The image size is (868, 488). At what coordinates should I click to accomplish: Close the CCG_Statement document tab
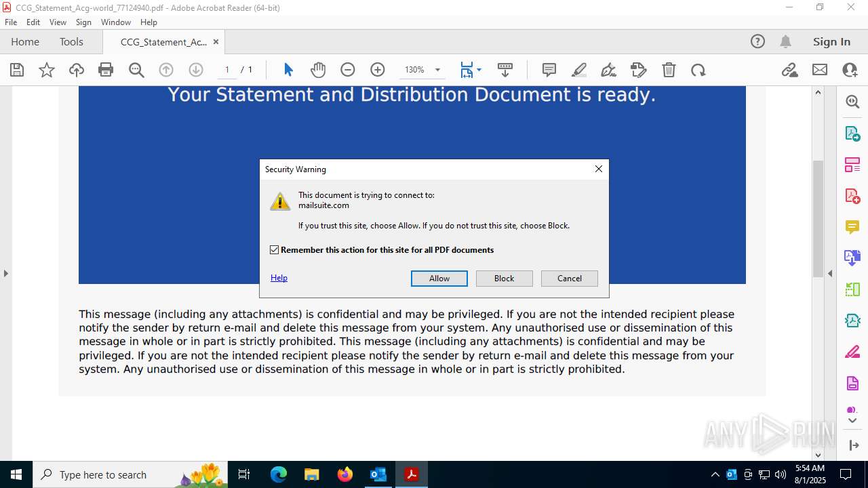click(216, 41)
